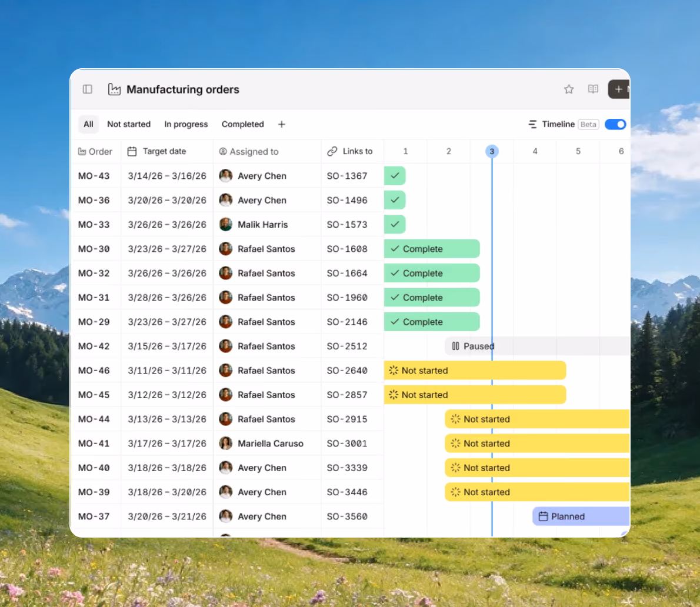The width and height of the screenshot is (700, 607).
Task: Click Not started bar for MO-46
Action: (x=475, y=371)
